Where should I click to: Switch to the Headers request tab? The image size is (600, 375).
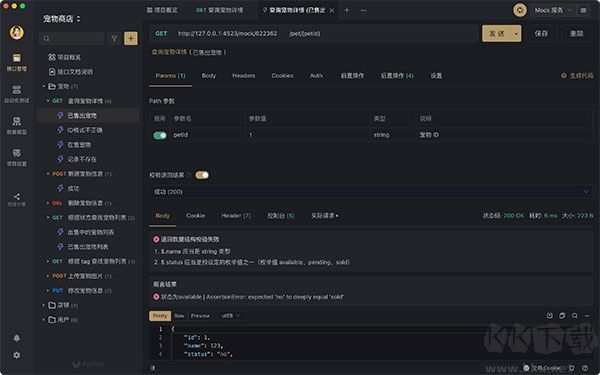(243, 76)
